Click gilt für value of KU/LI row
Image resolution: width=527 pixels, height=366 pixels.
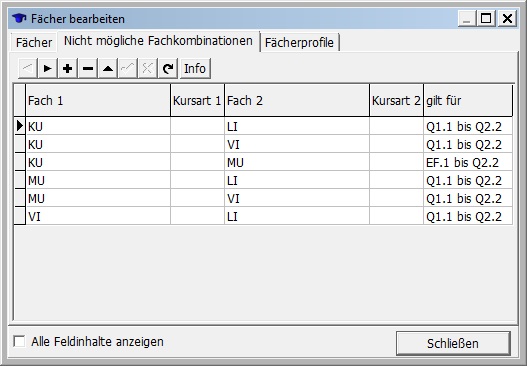(x=468, y=126)
